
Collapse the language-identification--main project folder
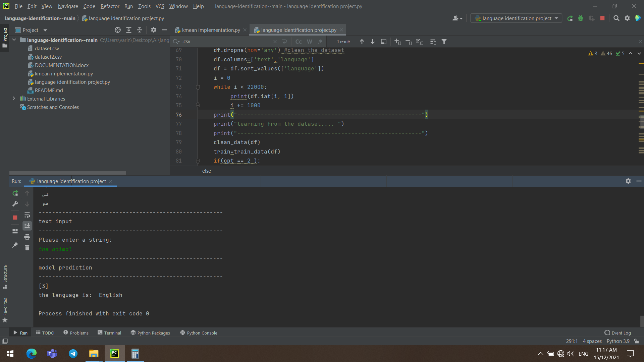coord(14,40)
